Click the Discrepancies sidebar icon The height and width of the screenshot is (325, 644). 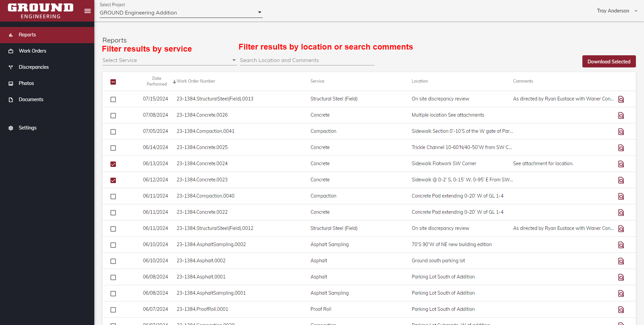11,67
